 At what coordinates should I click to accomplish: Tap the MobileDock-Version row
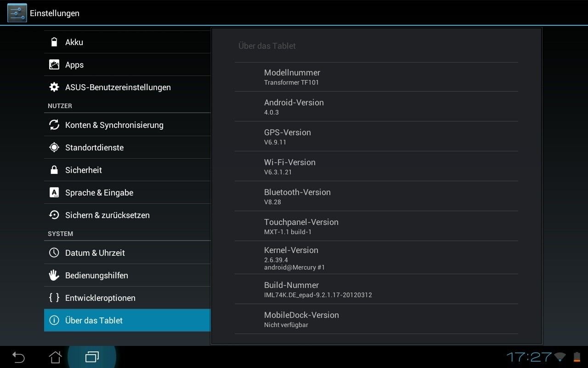pyautogui.click(x=376, y=319)
